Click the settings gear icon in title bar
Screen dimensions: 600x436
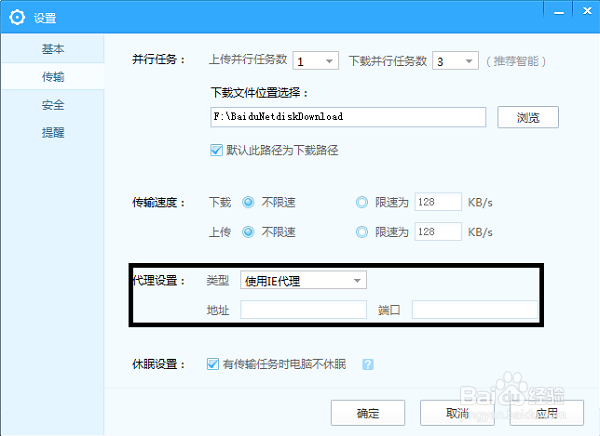pos(17,17)
